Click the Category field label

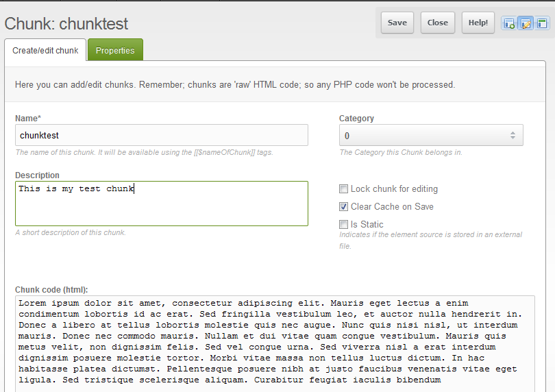pyautogui.click(x=356, y=119)
